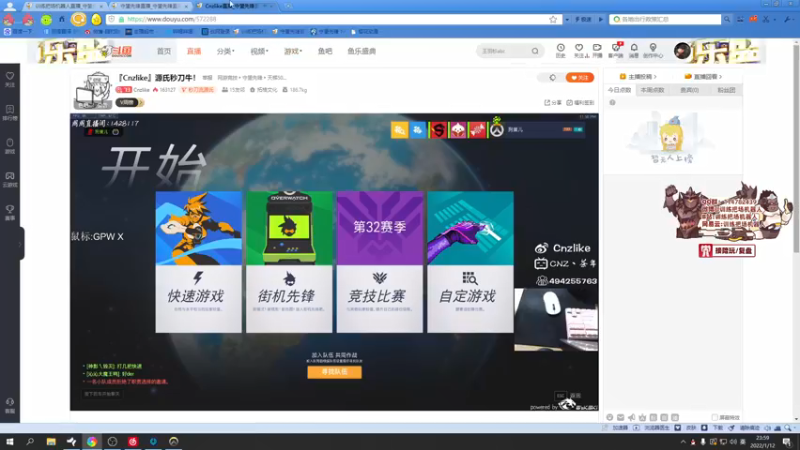Open the 鱼吧 menu item
This screenshot has height=450, width=800.
[325, 51]
